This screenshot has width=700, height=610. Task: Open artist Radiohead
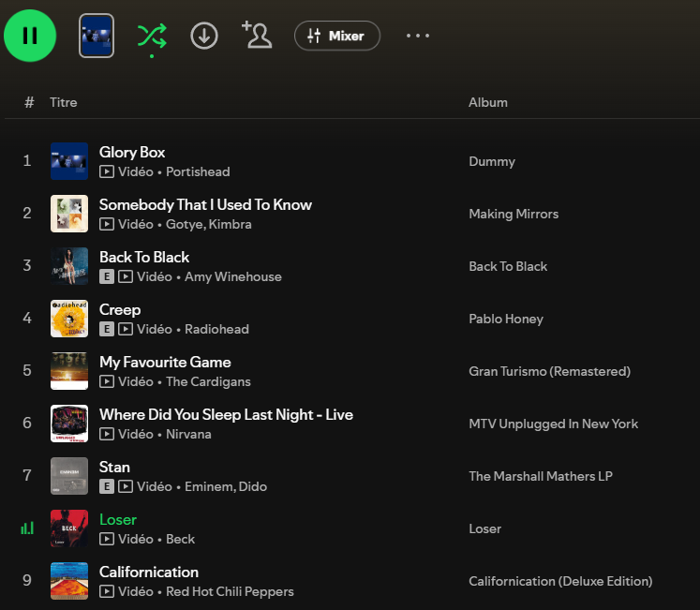(217, 329)
